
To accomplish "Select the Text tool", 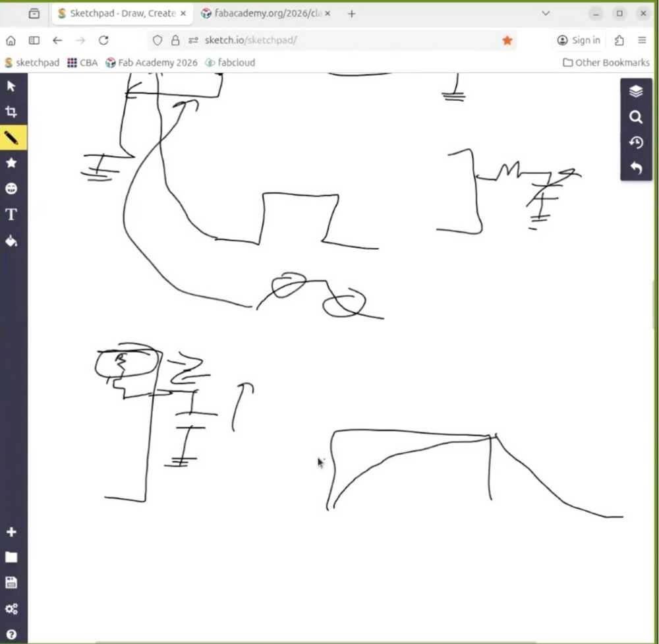I will tap(11, 214).
